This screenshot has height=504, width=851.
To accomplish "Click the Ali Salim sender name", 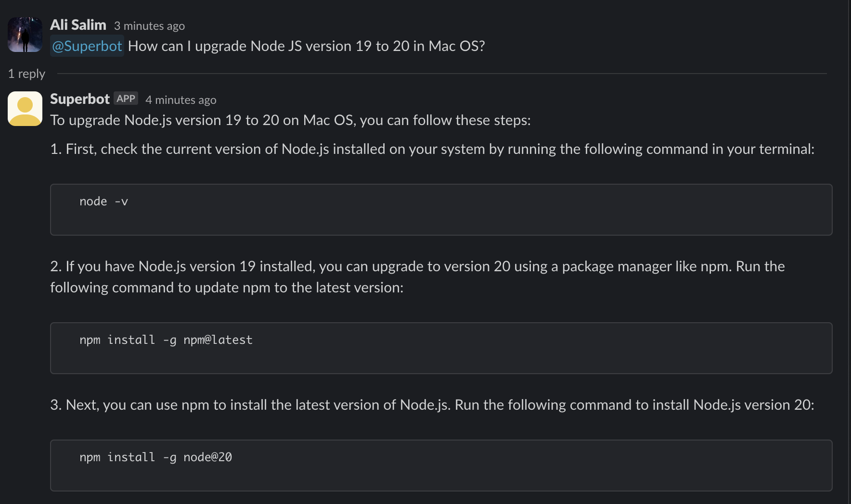I will tap(78, 25).
